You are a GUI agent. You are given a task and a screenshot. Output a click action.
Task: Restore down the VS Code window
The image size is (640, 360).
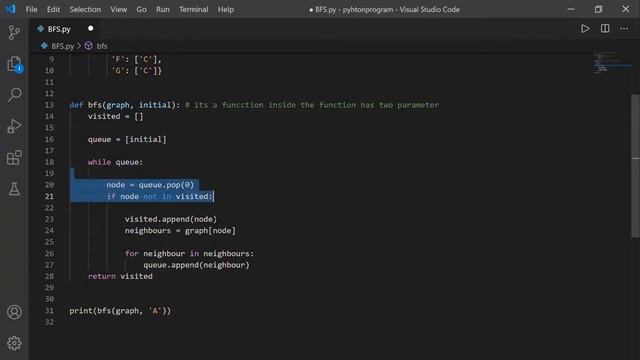coord(598,9)
